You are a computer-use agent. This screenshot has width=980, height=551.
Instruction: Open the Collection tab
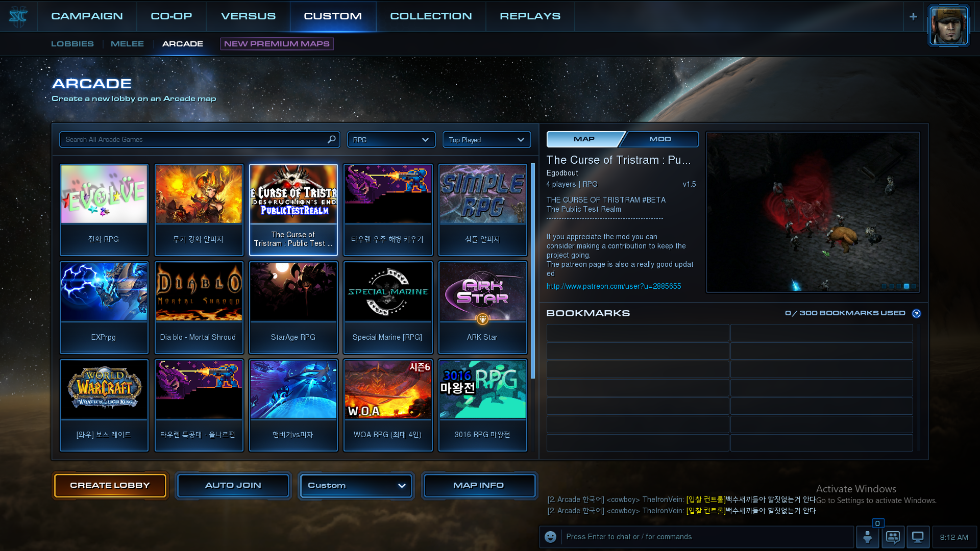pos(431,16)
